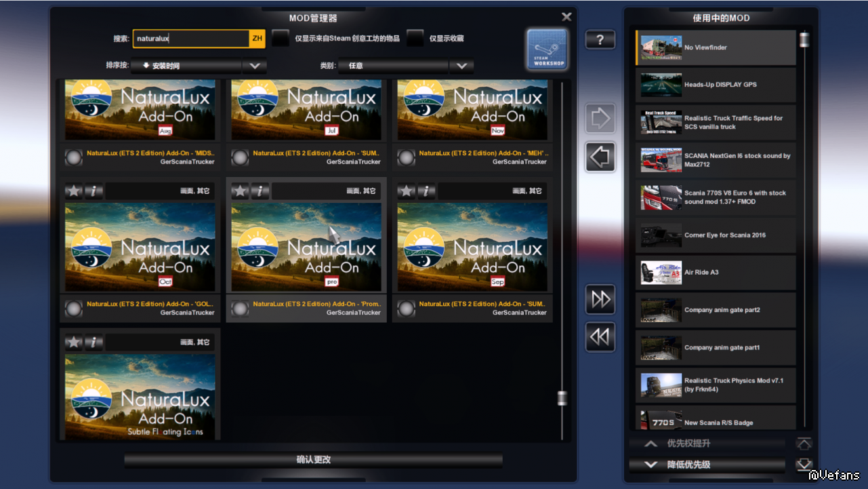Grab the mod list scrollbar handle
Viewport: 868px width, 489px height.
(562, 398)
